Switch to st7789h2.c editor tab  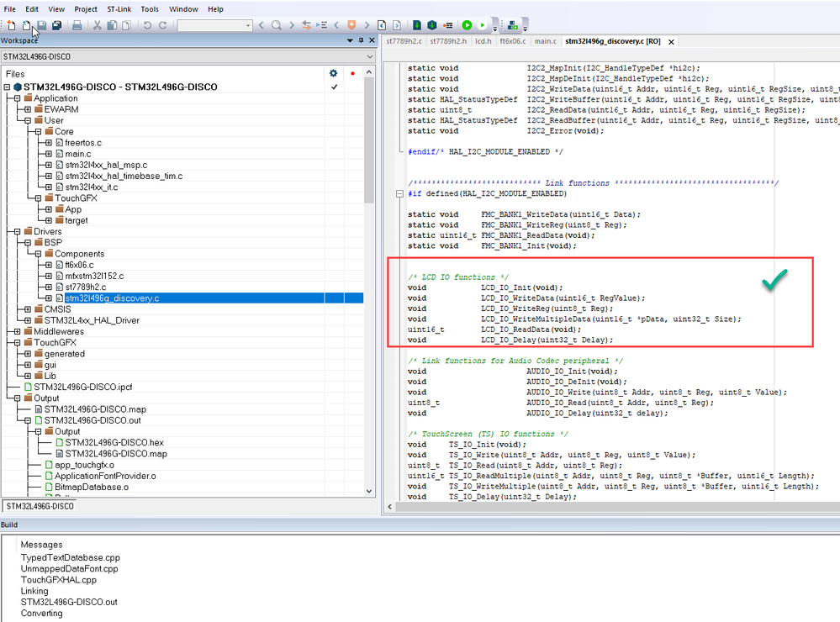click(x=404, y=41)
